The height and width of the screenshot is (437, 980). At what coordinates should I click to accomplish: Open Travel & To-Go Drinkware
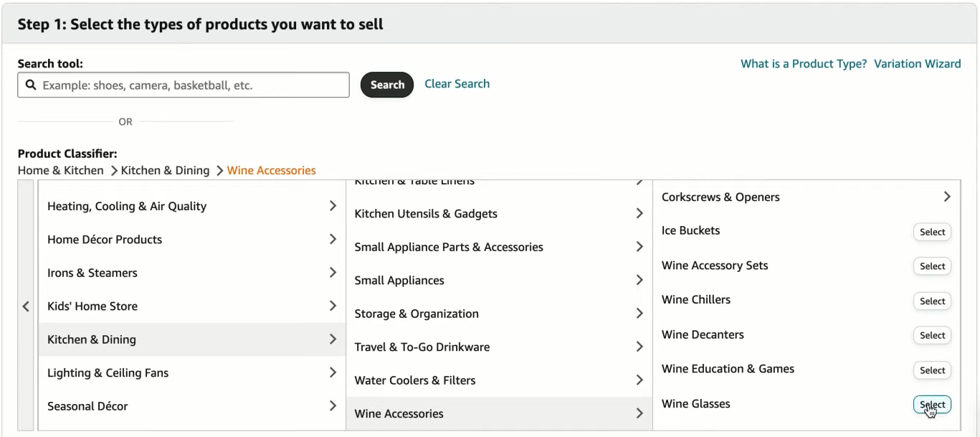tap(499, 347)
